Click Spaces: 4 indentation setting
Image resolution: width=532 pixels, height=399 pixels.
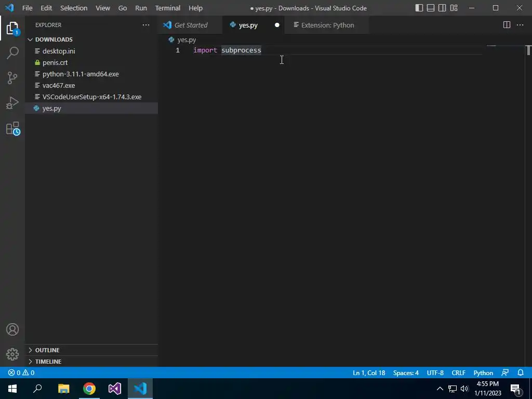406,373
